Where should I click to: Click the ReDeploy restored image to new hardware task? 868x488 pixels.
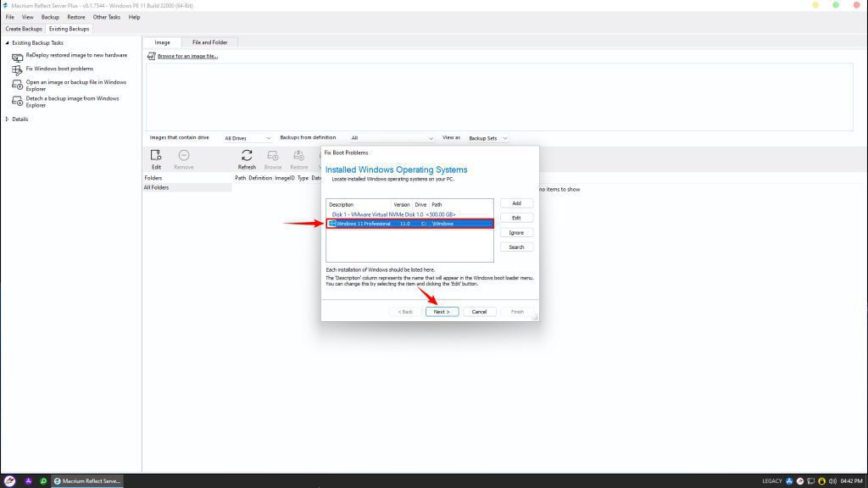[76, 55]
